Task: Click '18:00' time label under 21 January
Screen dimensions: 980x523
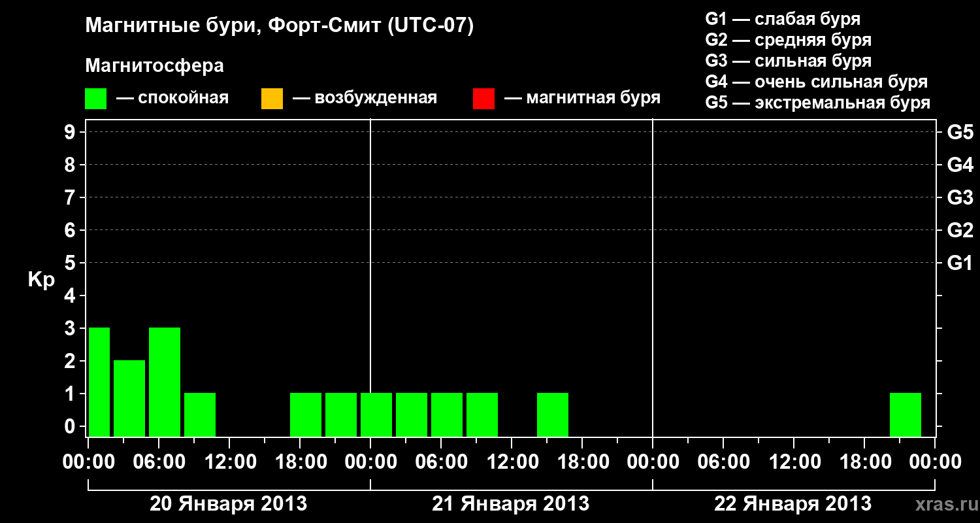Action: (x=582, y=462)
